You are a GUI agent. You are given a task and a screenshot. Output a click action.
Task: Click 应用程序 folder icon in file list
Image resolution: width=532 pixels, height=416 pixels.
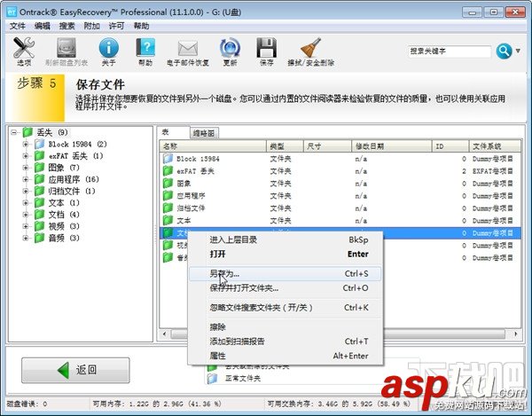168,196
